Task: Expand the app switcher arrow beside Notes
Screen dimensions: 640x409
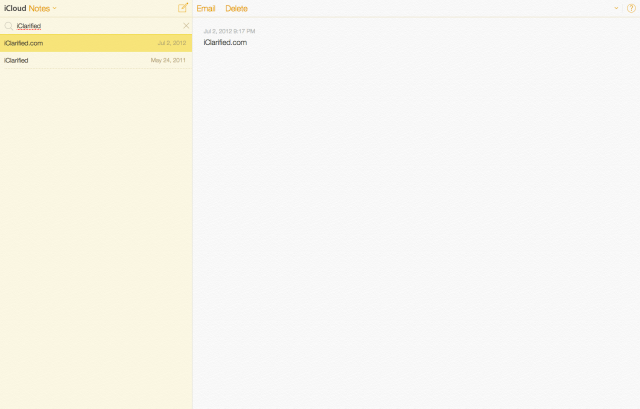Action: 55,8
